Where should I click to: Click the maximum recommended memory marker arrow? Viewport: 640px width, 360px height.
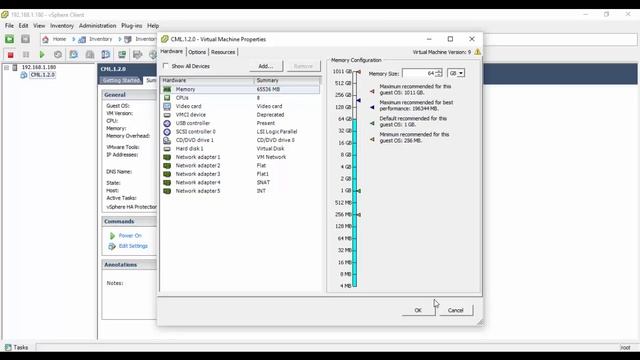coord(359,72)
